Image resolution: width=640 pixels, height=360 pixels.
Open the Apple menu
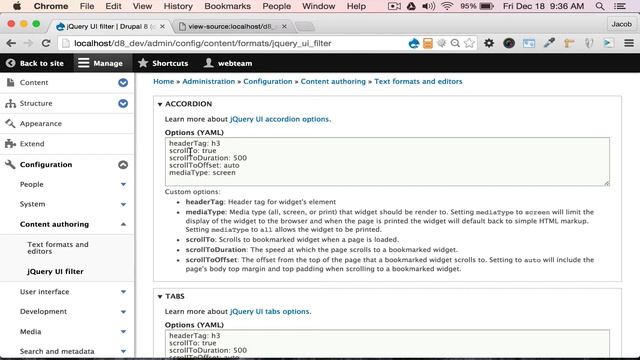(17, 6)
